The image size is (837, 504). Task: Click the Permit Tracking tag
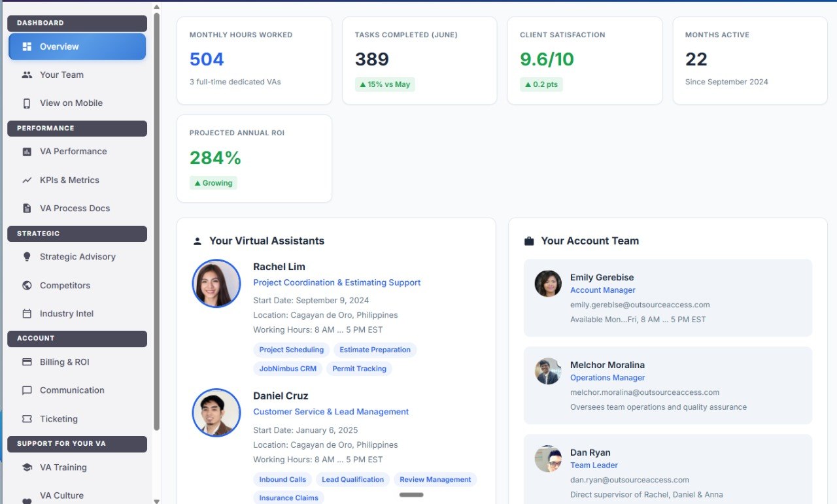click(359, 369)
